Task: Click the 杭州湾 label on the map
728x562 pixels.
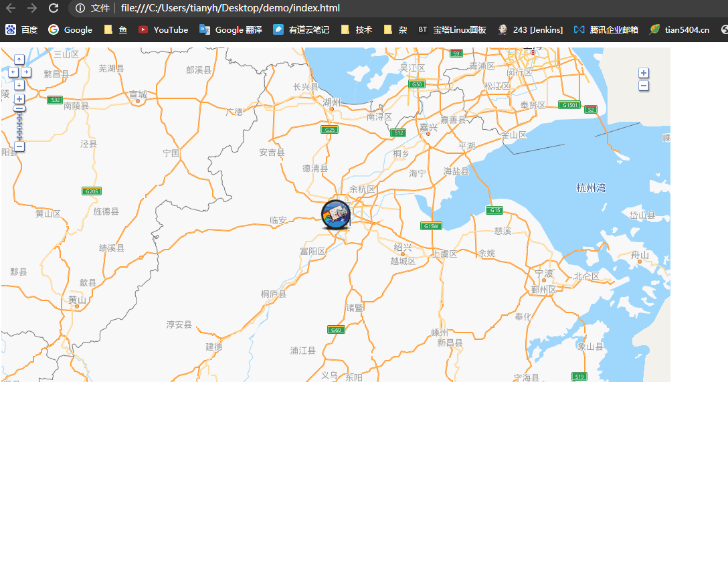Action: (x=591, y=187)
